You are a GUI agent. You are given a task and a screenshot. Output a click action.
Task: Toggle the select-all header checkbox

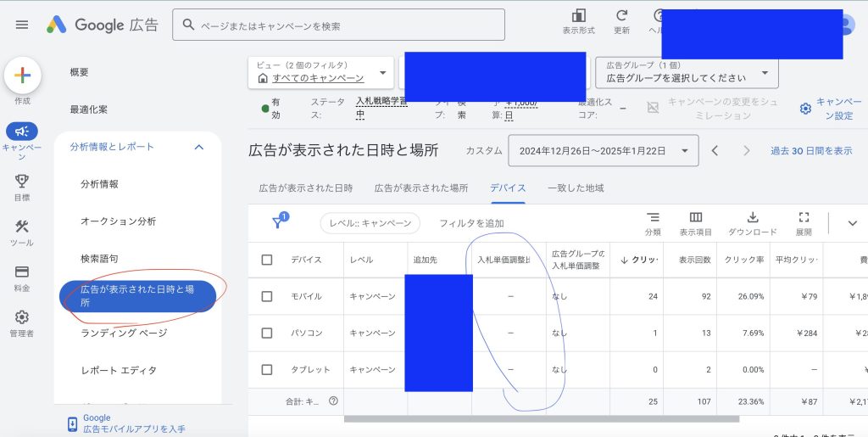click(x=267, y=260)
